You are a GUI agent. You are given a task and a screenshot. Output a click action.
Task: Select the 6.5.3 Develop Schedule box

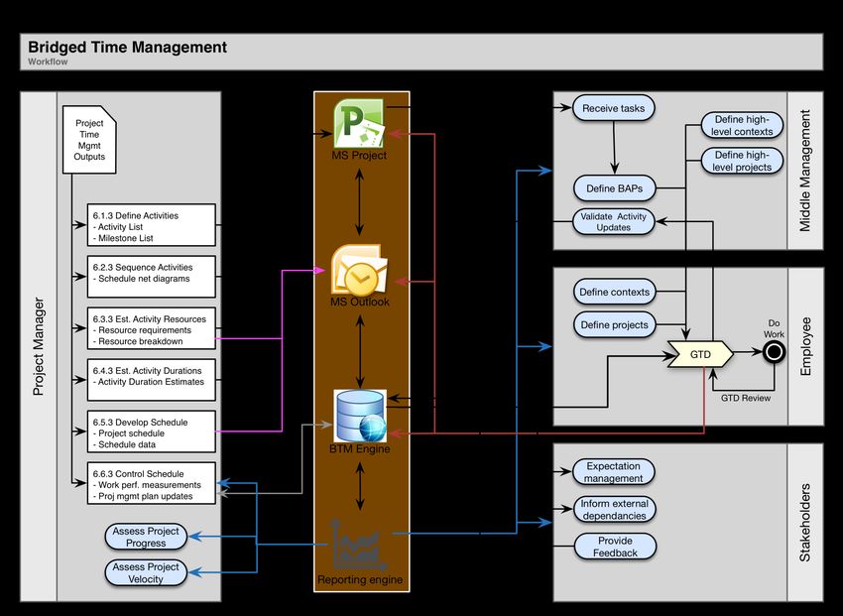coord(152,431)
